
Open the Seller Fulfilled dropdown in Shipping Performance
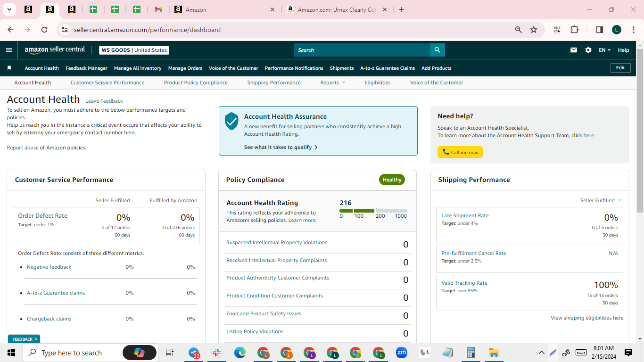(x=601, y=200)
